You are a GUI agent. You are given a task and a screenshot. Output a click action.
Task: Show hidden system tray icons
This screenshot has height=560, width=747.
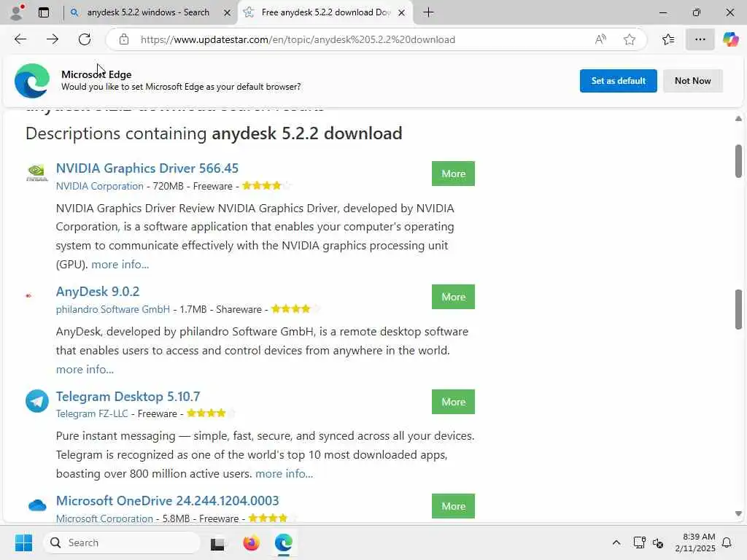[x=616, y=542]
